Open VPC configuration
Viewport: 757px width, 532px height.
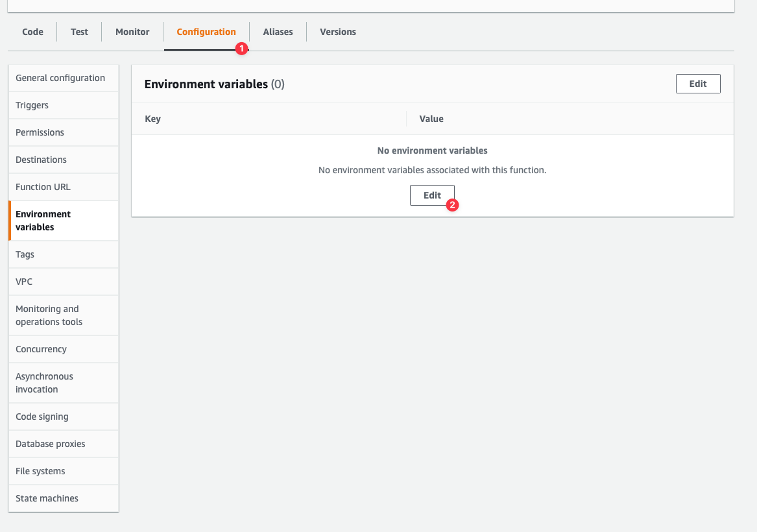pos(63,282)
